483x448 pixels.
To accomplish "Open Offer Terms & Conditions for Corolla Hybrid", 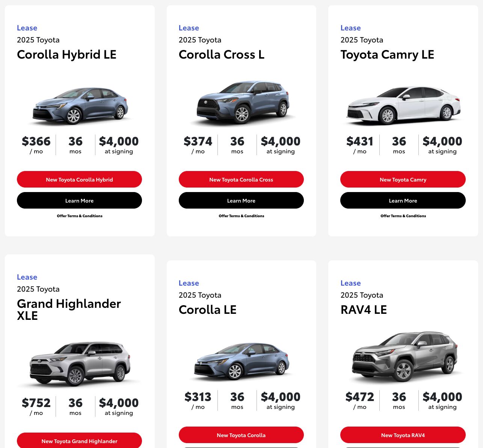I will click(79, 216).
